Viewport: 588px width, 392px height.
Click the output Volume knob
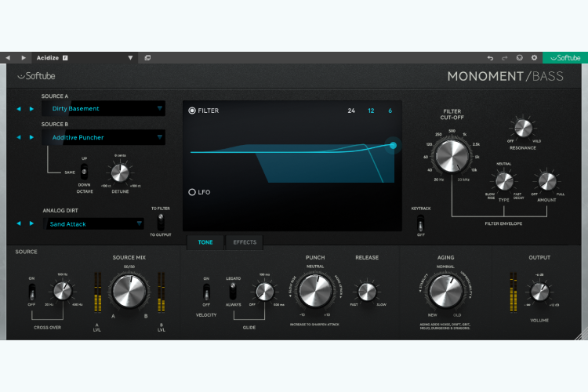point(539,292)
